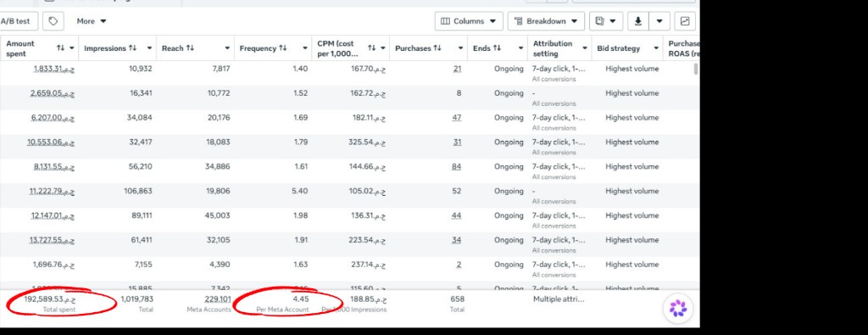Select total purchases 658
This screenshot has height=335, width=868.
[458, 299]
